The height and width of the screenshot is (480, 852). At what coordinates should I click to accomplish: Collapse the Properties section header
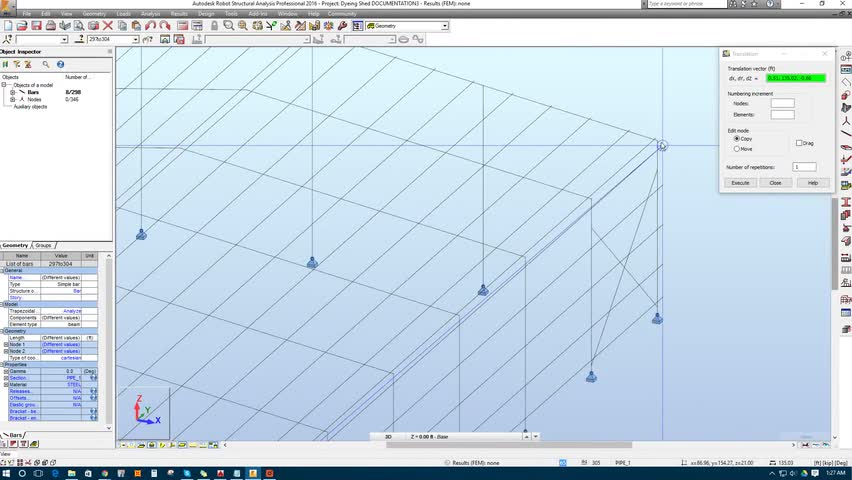2,365
